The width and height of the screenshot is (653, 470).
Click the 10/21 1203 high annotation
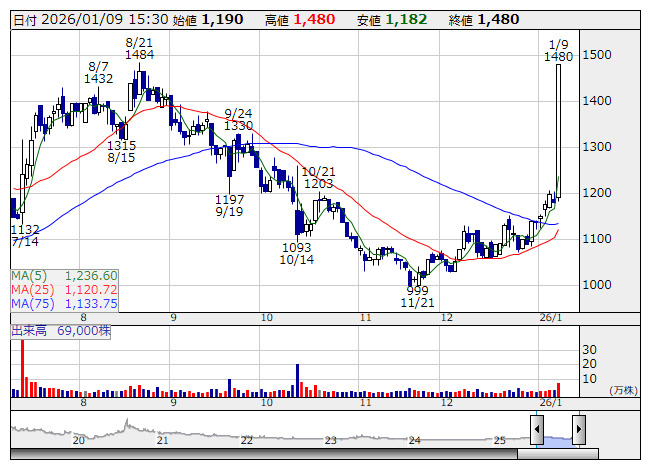319,178
